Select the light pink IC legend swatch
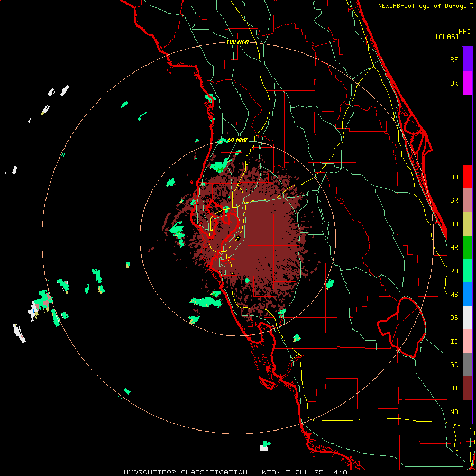Viewport: 476px width, 476px height. 467,341
